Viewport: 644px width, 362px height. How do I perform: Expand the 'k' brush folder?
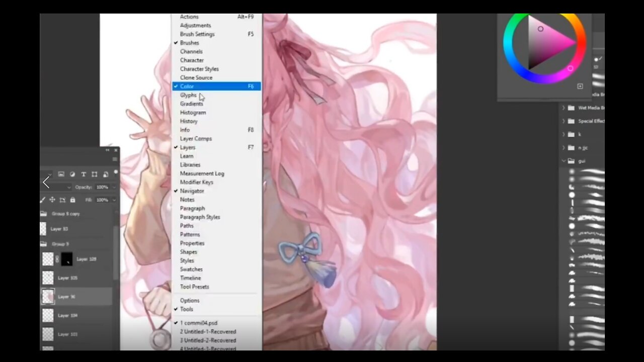click(x=563, y=134)
